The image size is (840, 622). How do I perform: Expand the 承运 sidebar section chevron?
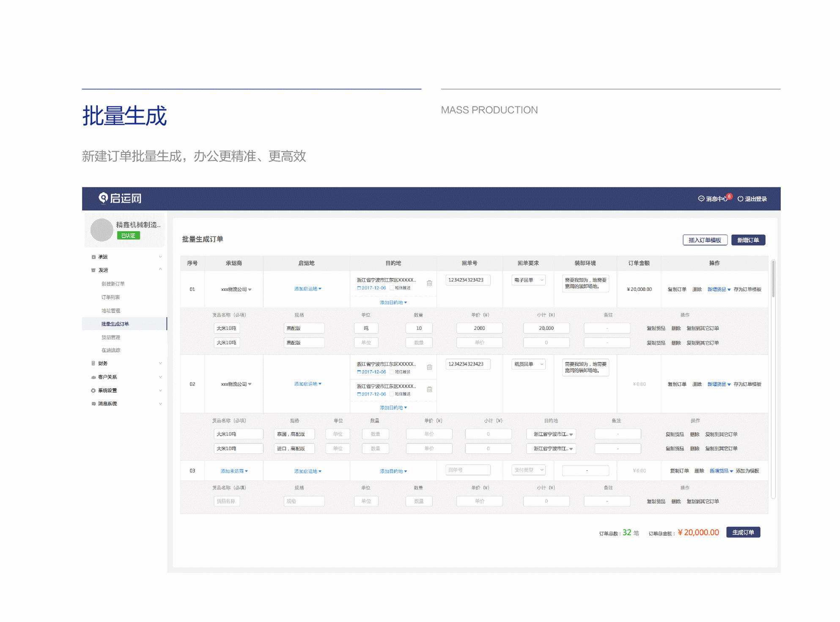point(160,257)
